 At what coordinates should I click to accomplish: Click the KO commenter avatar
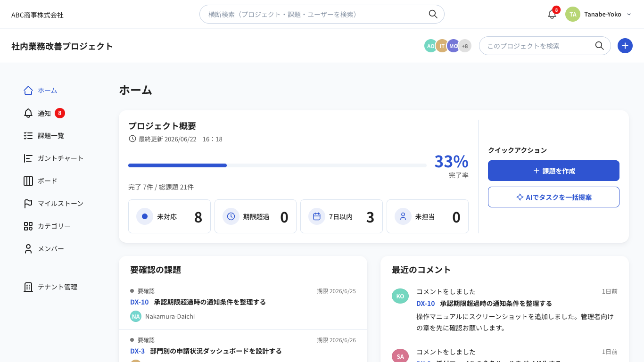[400, 296]
